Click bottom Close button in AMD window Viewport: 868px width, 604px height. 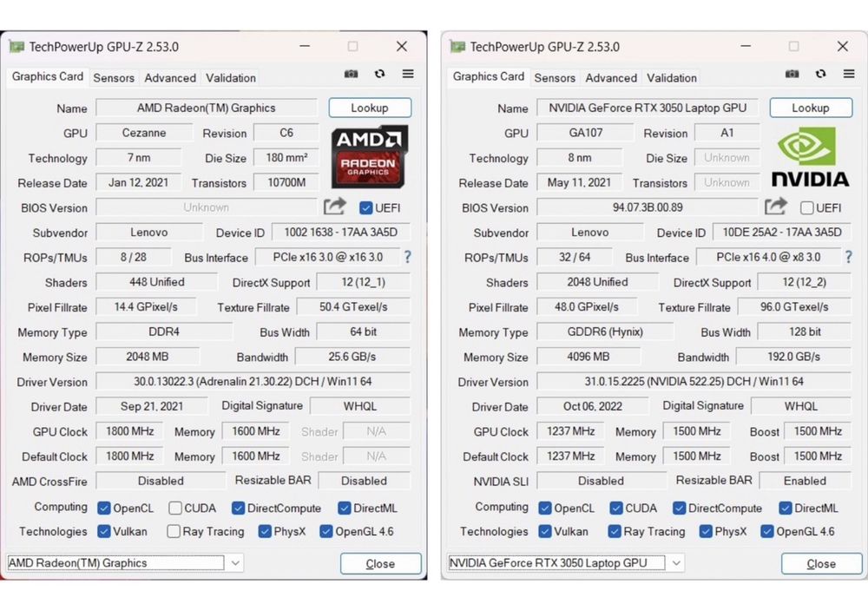click(x=381, y=563)
